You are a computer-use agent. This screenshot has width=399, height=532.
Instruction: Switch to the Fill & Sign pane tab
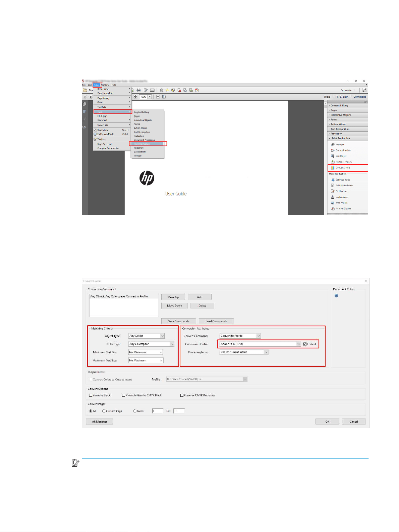pyautogui.click(x=342, y=97)
